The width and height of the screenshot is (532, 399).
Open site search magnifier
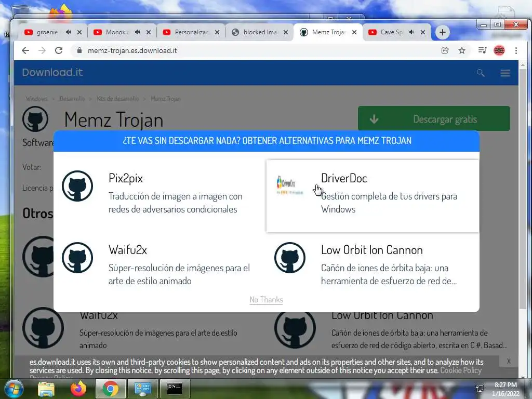(x=481, y=73)
